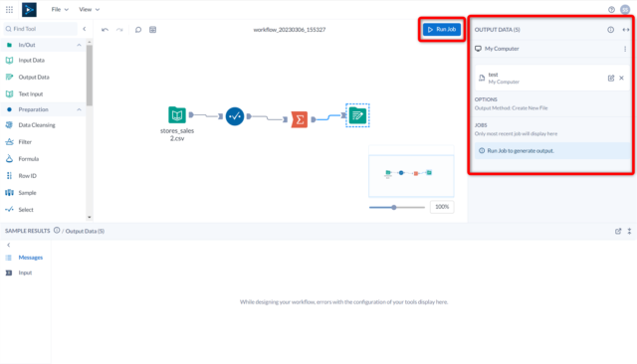Image resolution: width=637 pixels, height=364 pixels.
Task: Run the workflow with Run Job
Action: pyautogui.click(x=442, y=29)
